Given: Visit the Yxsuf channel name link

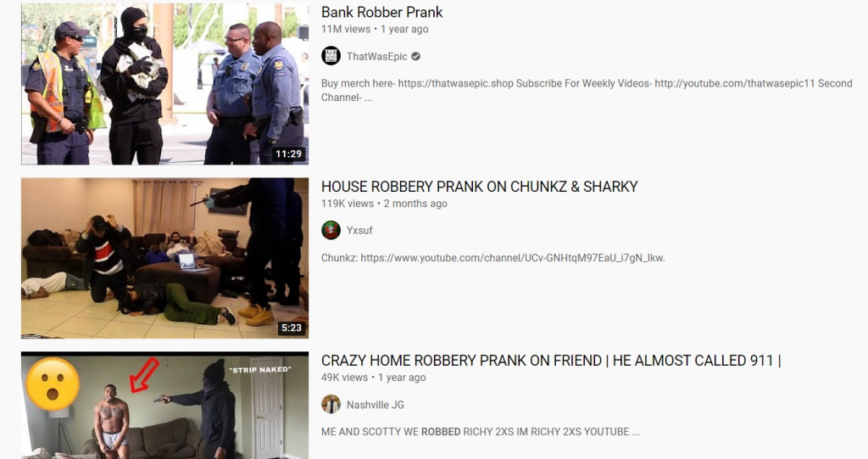Looking at the screenshot, I should 359,230.
